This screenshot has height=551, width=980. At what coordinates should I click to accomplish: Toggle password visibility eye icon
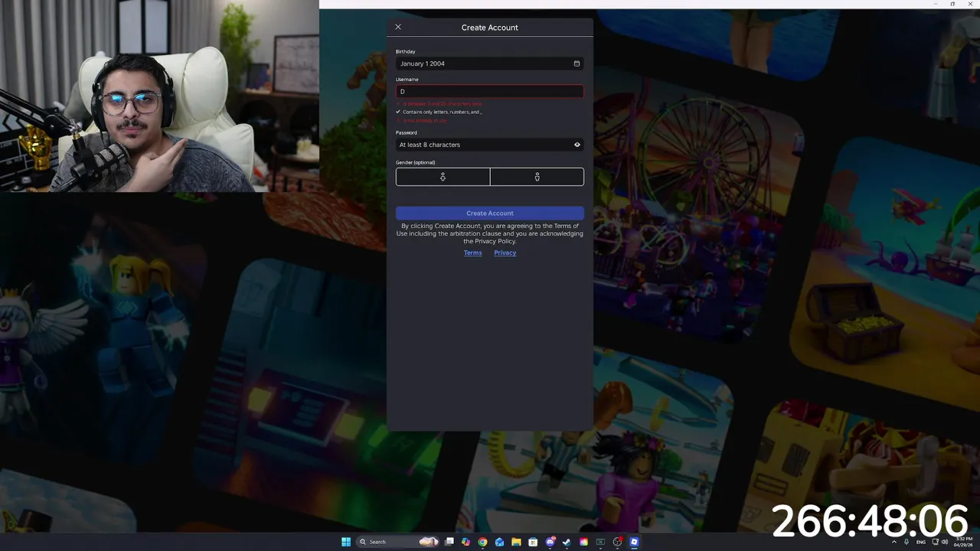click(x=577, y=145)
